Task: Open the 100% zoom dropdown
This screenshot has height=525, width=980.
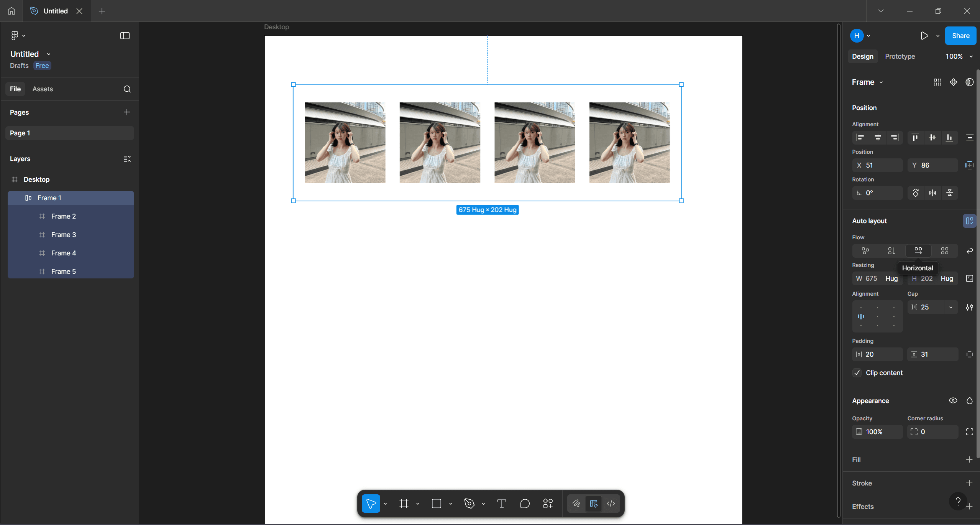Action: point(958,56)
